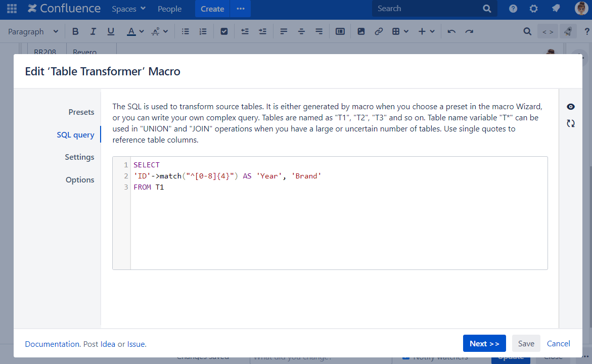Undo the last edit
Screen dimensions: 592x364
coord(451,31)
